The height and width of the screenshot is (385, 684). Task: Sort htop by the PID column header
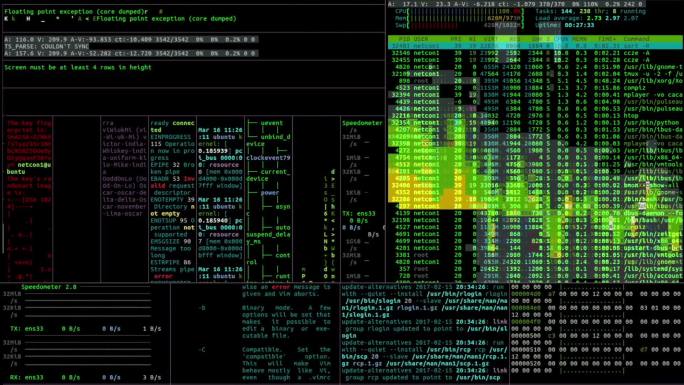(404, 39)
